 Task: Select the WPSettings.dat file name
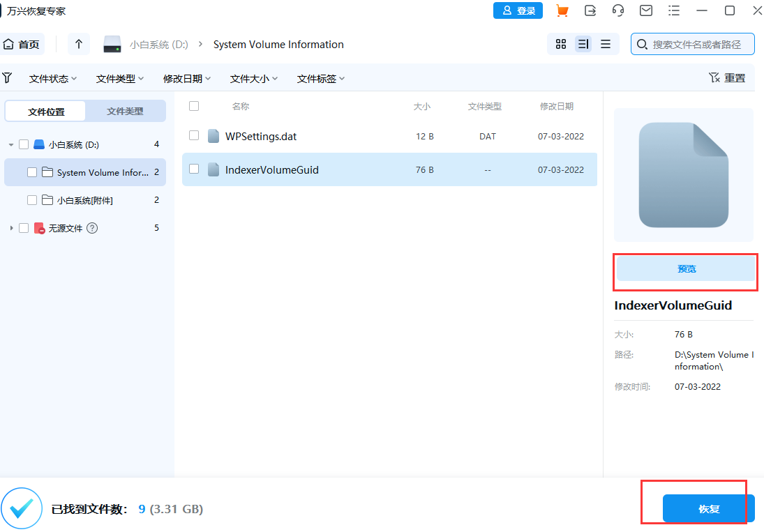261,136
